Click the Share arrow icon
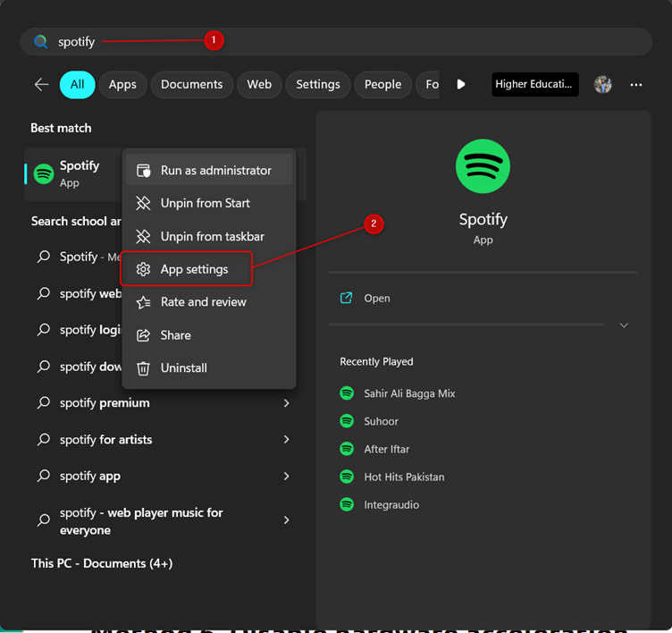This screenshot has height=633, width=672. click(143, 335)
